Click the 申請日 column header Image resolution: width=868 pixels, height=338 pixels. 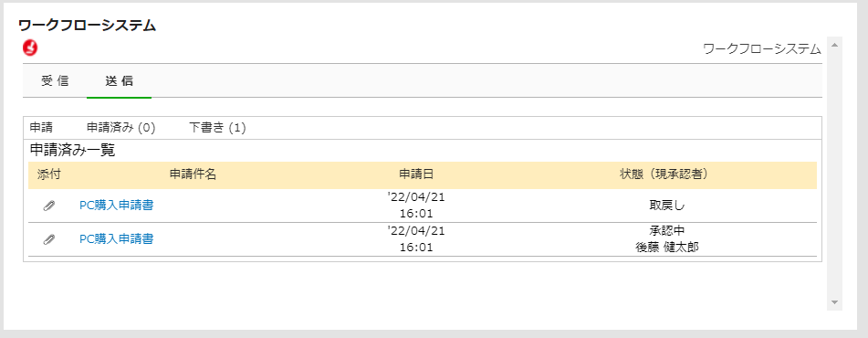pos(416,174)
